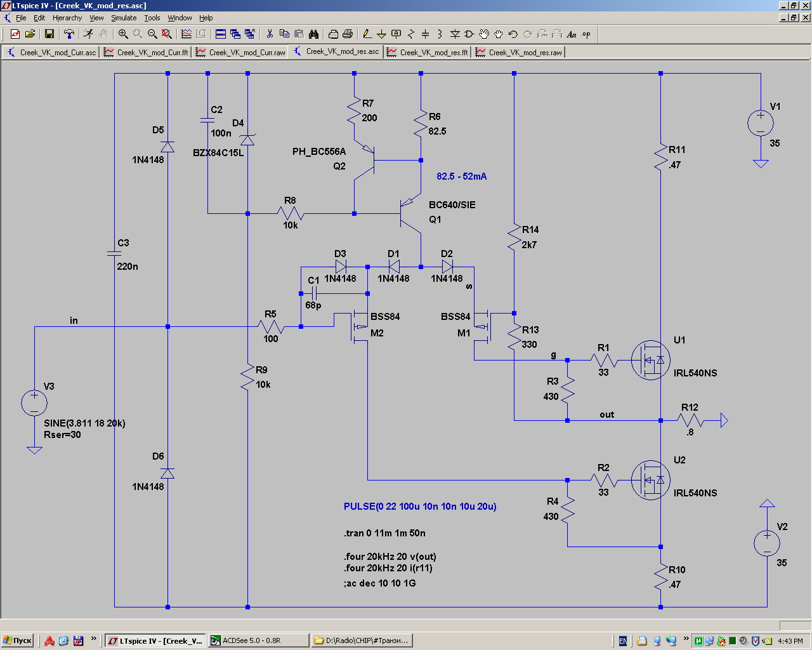Select the Drag hand tool
This screenshot has width=812, height=650.
pyautogui.click(x=499, y=34)
